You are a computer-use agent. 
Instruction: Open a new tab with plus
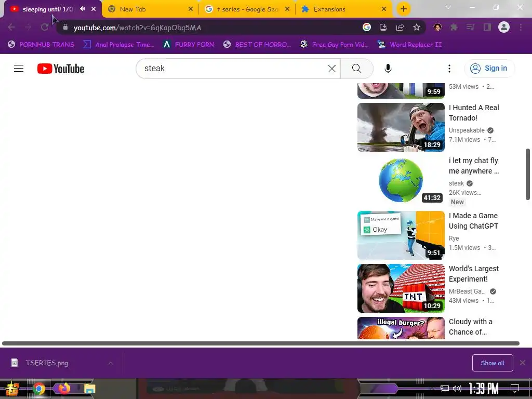[x=403, y=9]
